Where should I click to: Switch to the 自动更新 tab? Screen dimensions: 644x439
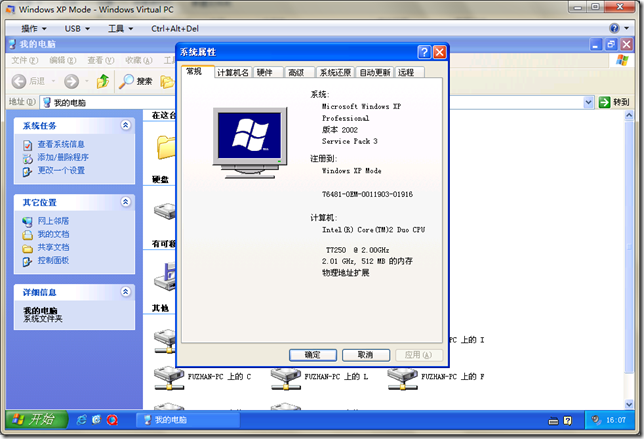(375, 73)
